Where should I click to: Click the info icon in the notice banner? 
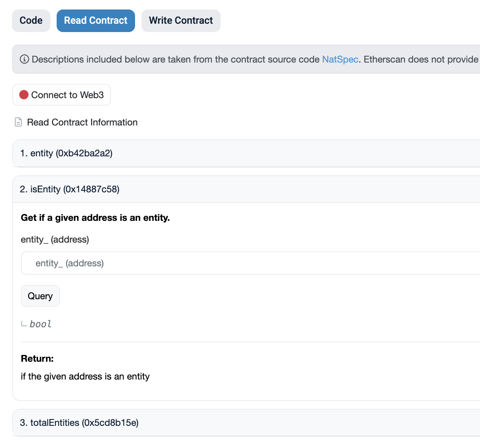25,59
